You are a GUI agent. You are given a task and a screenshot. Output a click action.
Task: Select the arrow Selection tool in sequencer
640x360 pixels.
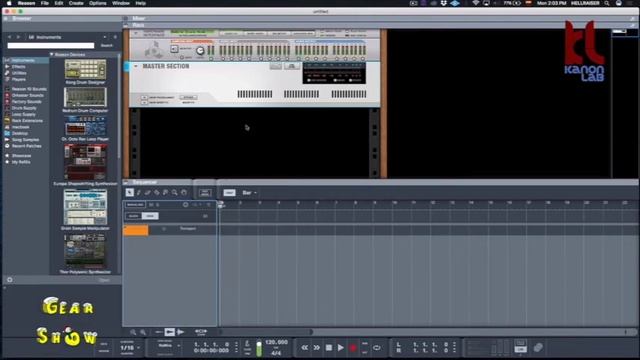click(x=129, y=193)
